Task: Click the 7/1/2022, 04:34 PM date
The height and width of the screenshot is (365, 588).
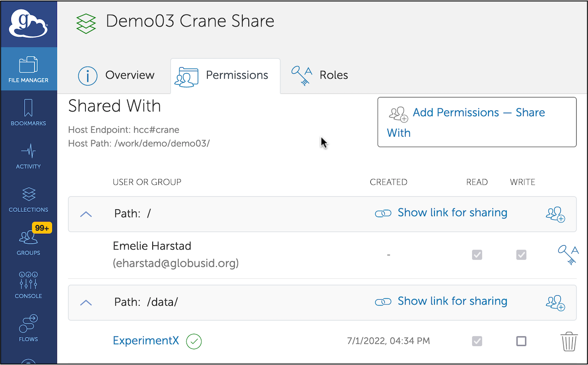Action: click(x=387, y=341)
